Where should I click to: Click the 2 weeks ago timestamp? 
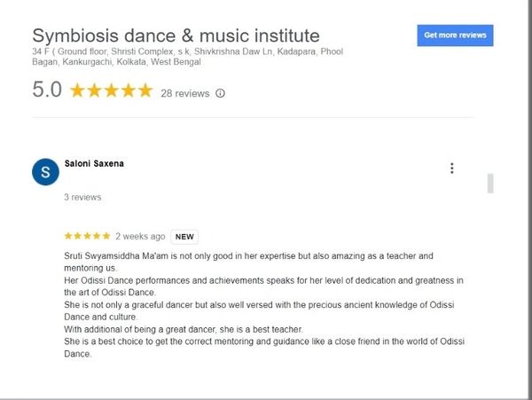(x=140, y=237)
